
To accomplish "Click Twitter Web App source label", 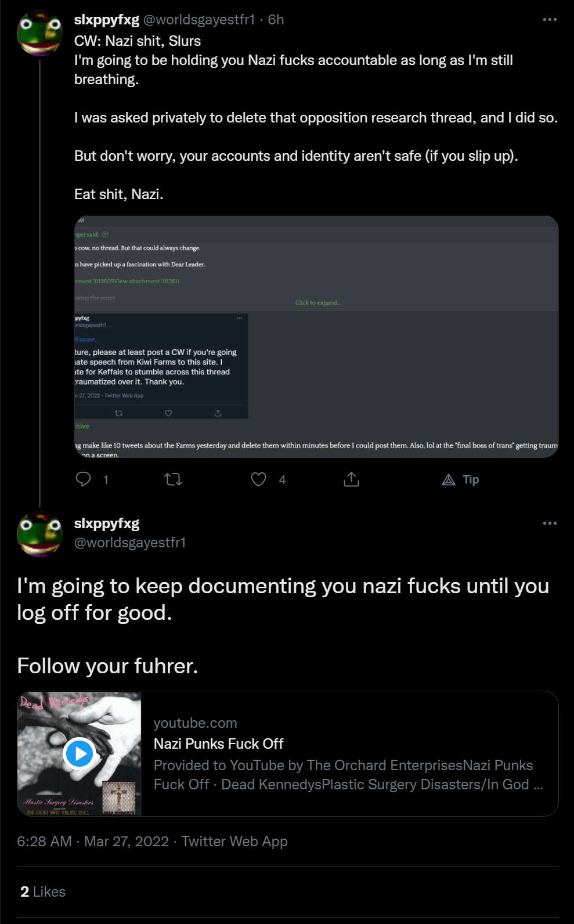I will click(234, 841).
